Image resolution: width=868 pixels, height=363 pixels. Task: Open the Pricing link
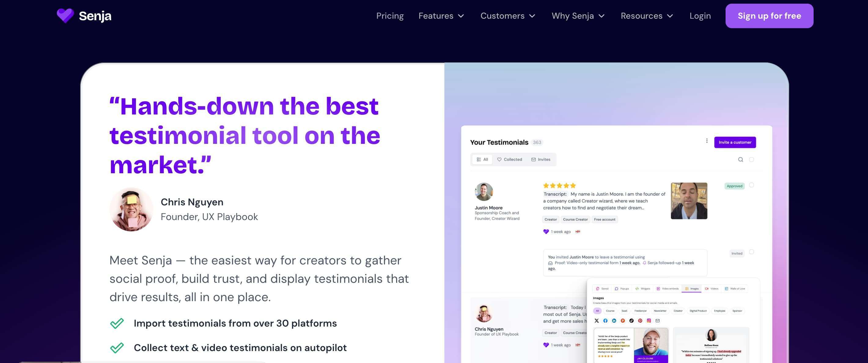click(x=390, y=16)
